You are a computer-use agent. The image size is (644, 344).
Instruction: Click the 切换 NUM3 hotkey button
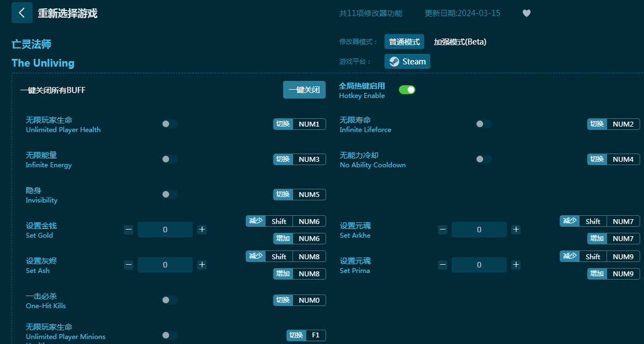pos(299,159)
